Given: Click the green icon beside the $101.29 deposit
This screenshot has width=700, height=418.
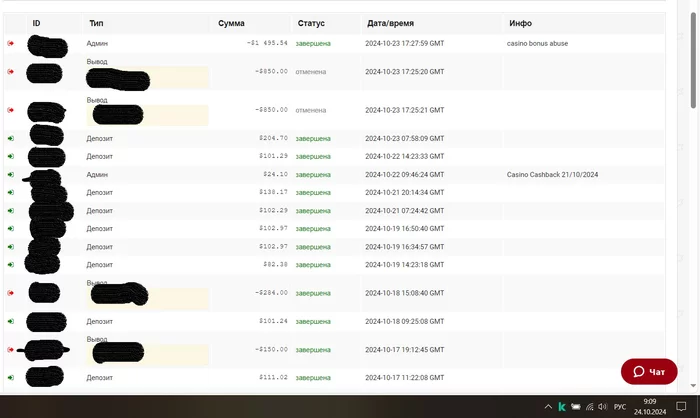Looking at the screenshot, I should tap(11, 156).
